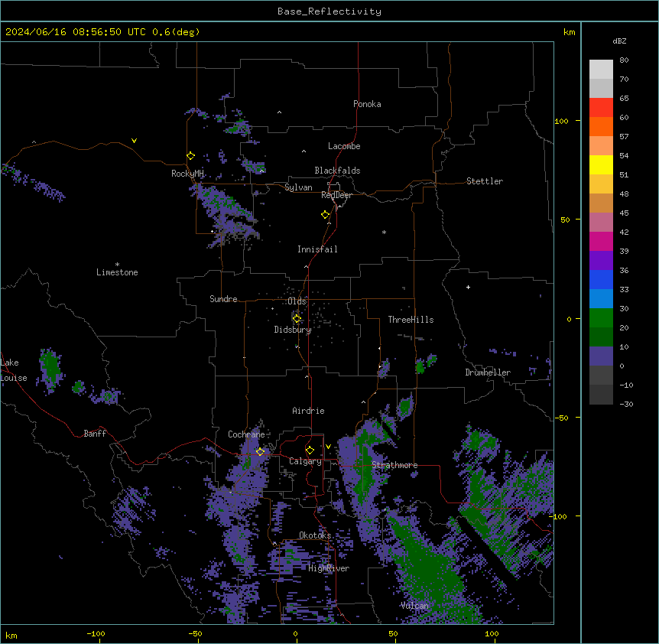Select the dark green 20 dBZ legend swatch
659x644 pixels.
601,337
